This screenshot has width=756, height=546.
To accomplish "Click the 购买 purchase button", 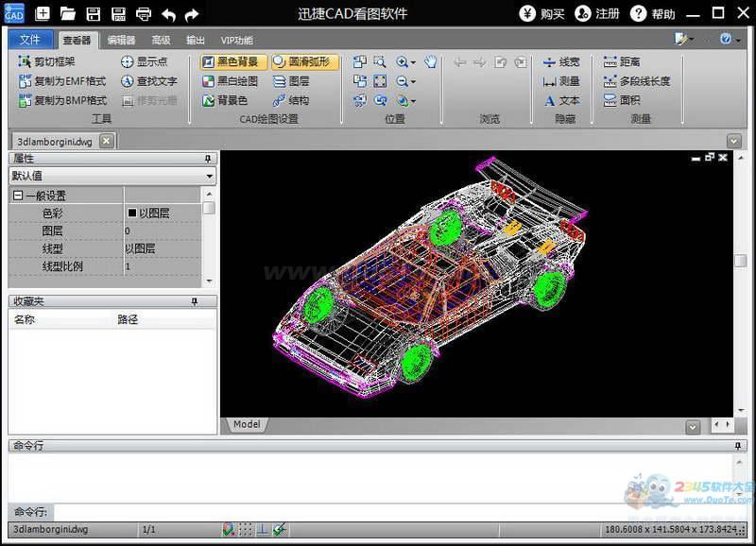I will [542, 14].
